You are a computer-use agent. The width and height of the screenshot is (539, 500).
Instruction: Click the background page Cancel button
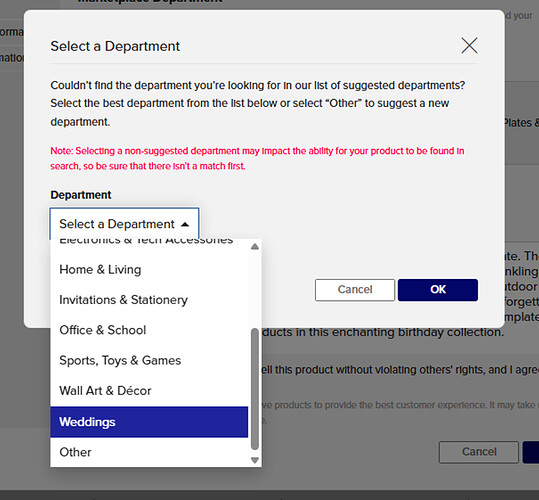click(x=479, y=452)
